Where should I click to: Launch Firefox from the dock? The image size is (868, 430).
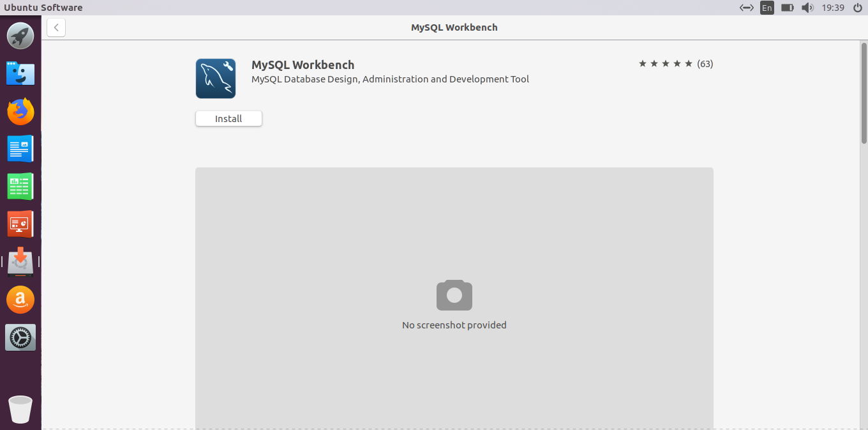point(20,111)
